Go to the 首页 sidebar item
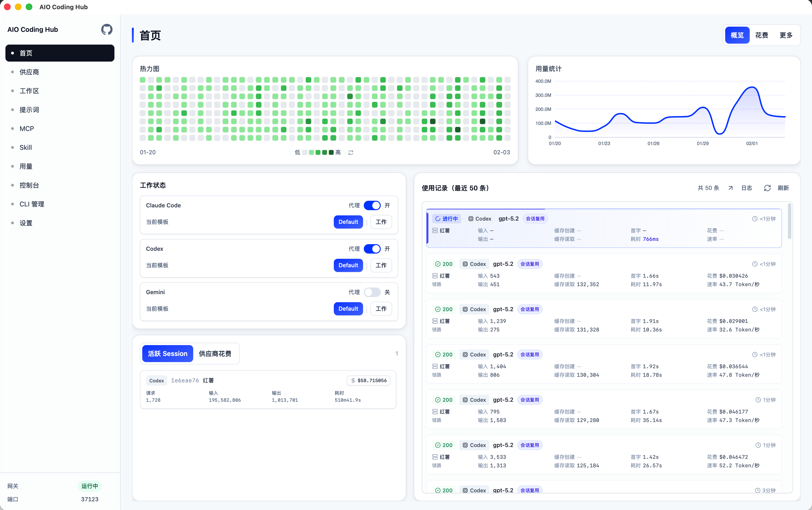The image size is (812, 510). (60, 53)
